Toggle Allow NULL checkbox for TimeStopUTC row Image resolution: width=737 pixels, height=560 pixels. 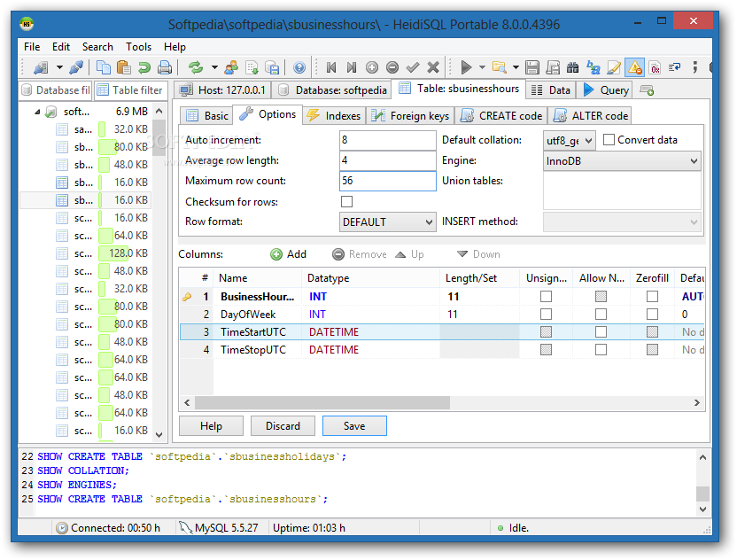[x=601, y=350]
